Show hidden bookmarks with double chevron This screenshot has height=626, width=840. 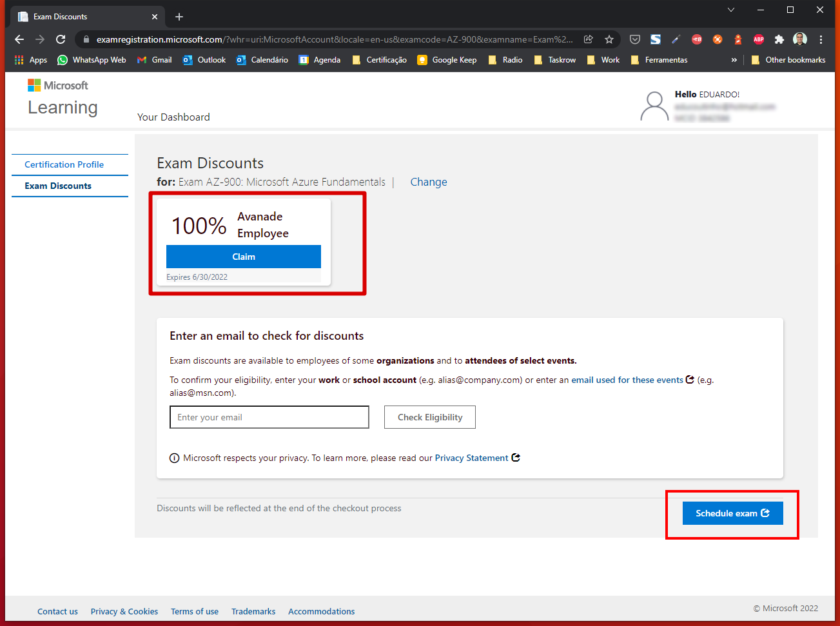tap(734, 60)
